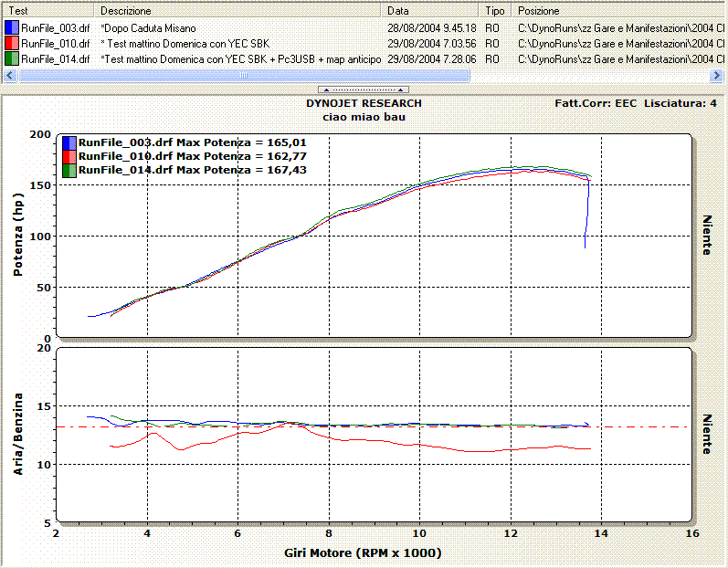Click green legend swatch for RunFile_014.drf Max Potenza
Viewport: 728px width, 568px height.
click(x=69, y=170)
